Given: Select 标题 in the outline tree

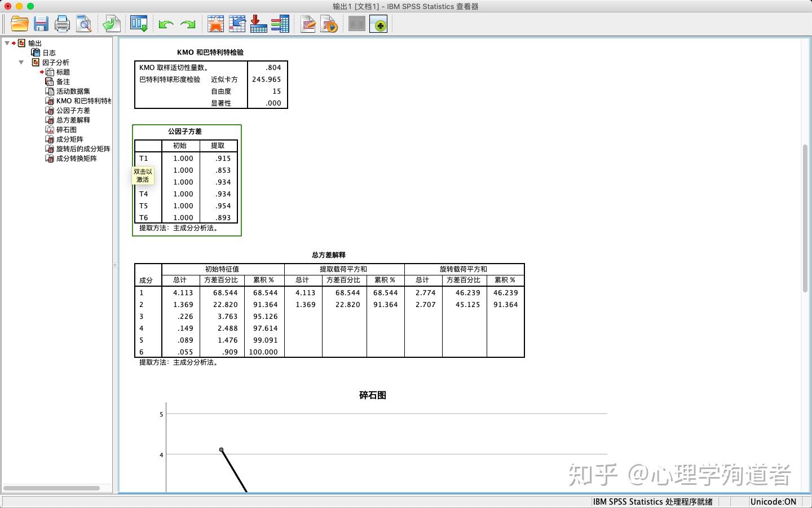Looking at the screenshot, I should coord(63,72).
